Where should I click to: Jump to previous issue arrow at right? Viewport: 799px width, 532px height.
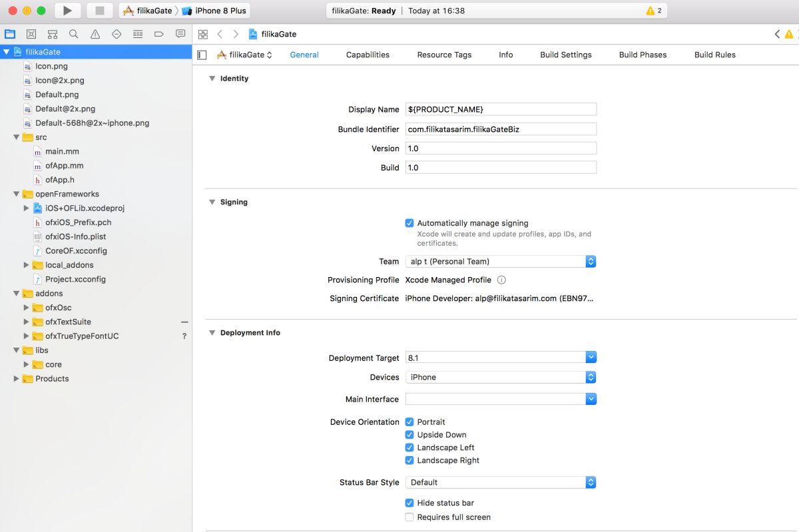(777, 34)
